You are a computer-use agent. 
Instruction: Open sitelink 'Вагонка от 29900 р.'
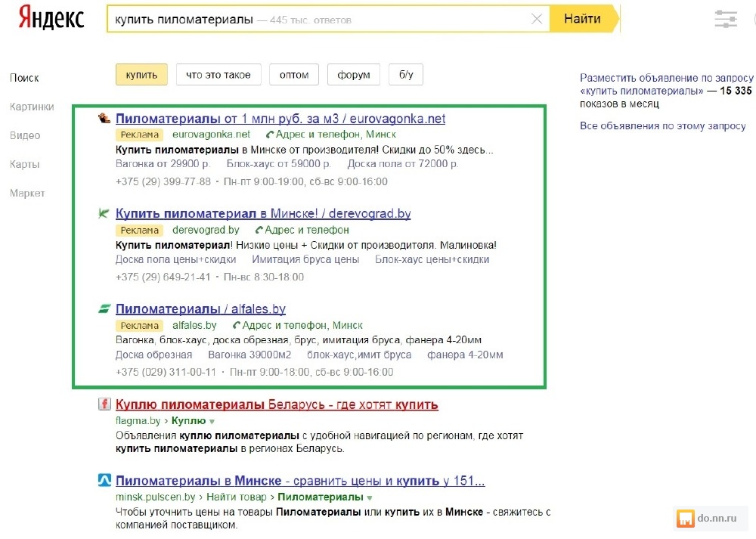[x=163, y=164]
